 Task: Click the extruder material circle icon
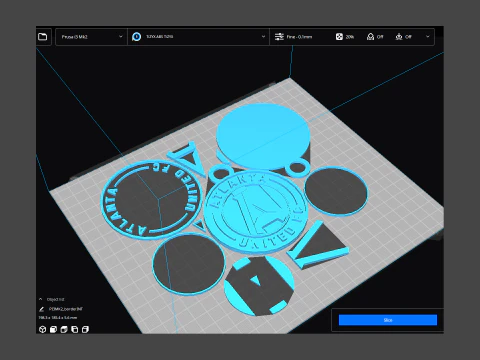pyautogui.click(x=136, y=37)
